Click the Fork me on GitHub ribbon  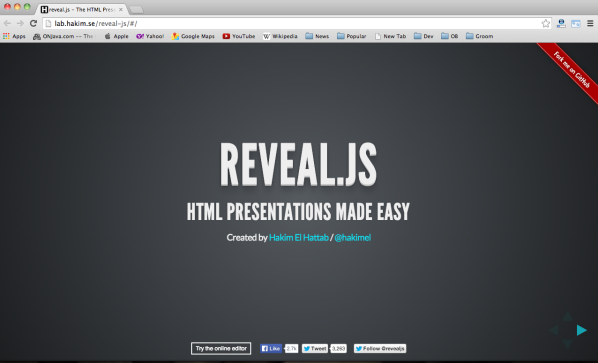coord(571,70)
